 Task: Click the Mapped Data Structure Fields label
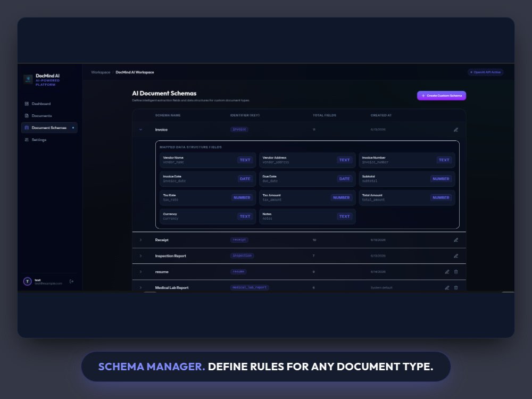(x=190, y=147)
